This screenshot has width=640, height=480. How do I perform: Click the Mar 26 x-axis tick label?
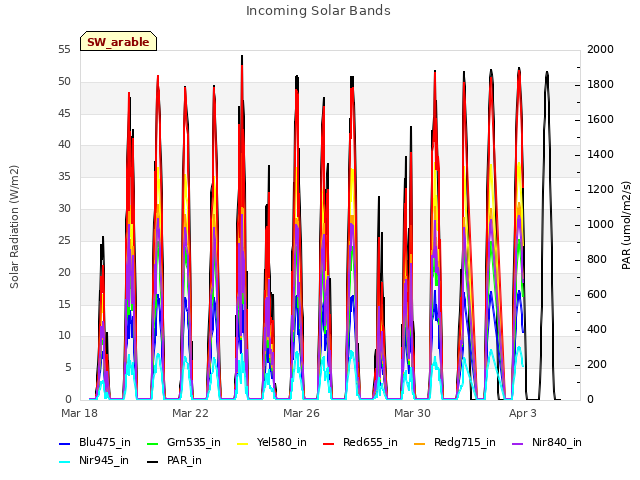[x=301, y=413]
